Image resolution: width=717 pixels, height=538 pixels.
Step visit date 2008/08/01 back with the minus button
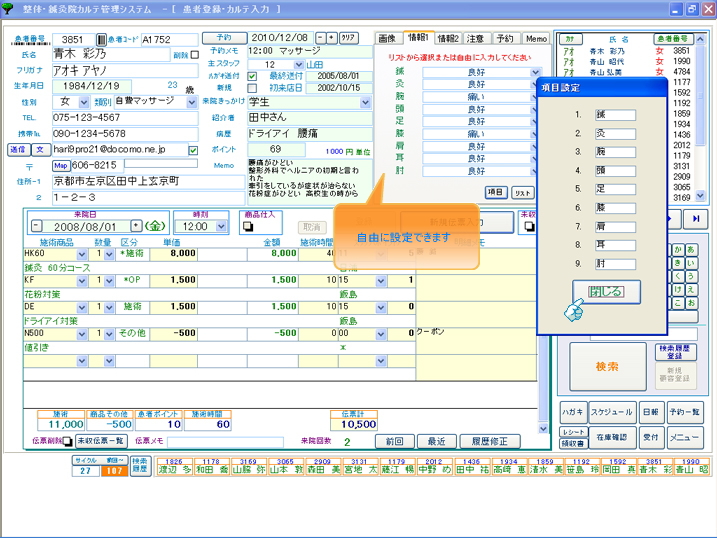tap(37, 226)
